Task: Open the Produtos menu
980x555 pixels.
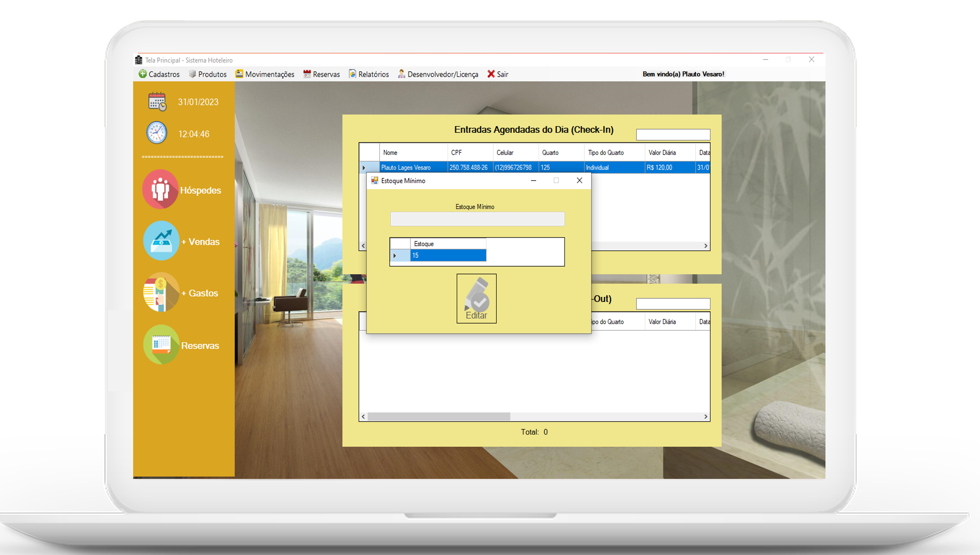Action: click(208, 74)
